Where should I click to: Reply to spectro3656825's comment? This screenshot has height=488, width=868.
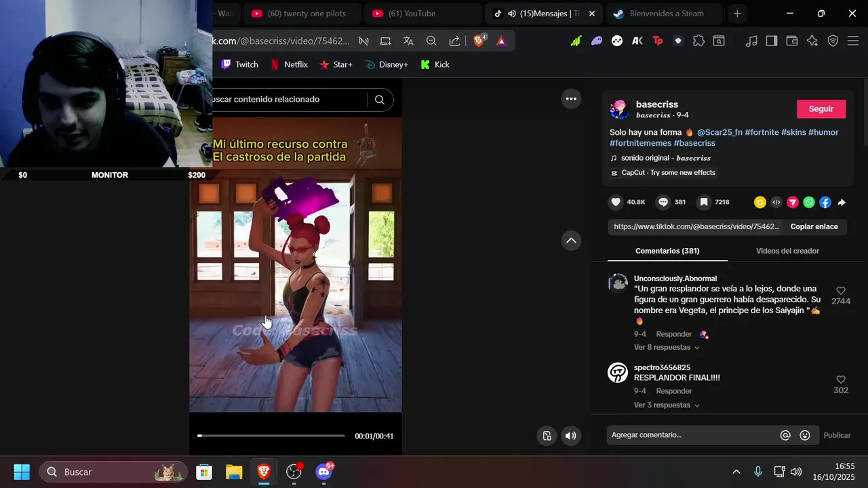coord(673,391)
